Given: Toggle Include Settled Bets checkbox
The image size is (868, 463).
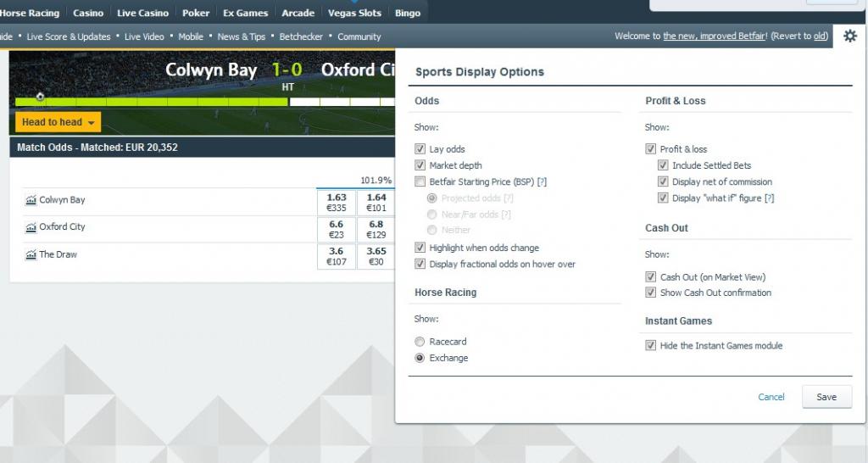Looking at the screenshot, I should (x=663, y=165).
